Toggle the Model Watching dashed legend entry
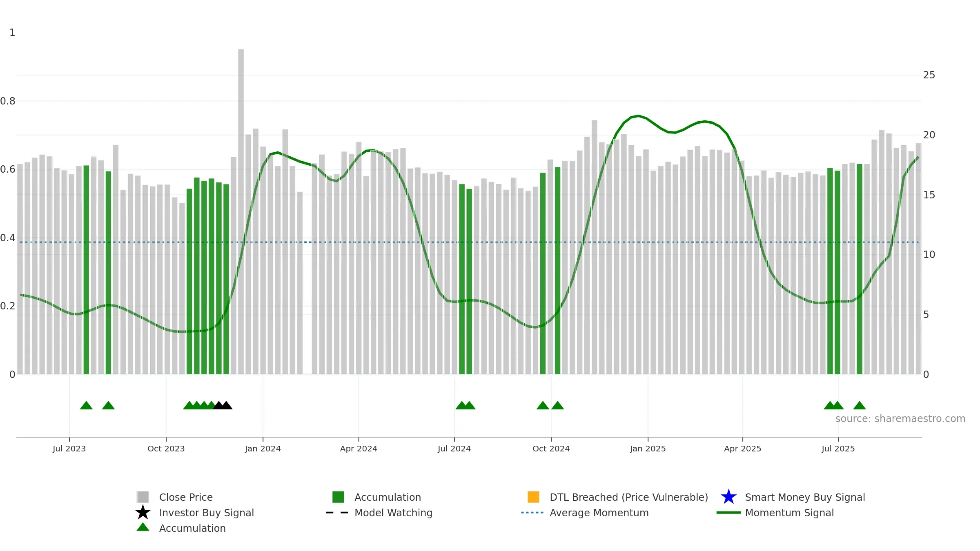Screen dimensions: 980x551 point(379,513)
